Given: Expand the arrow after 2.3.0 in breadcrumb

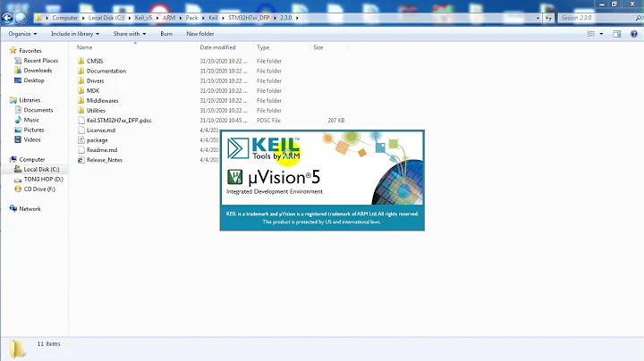Looking at the screenshot, I should [297, 18].
